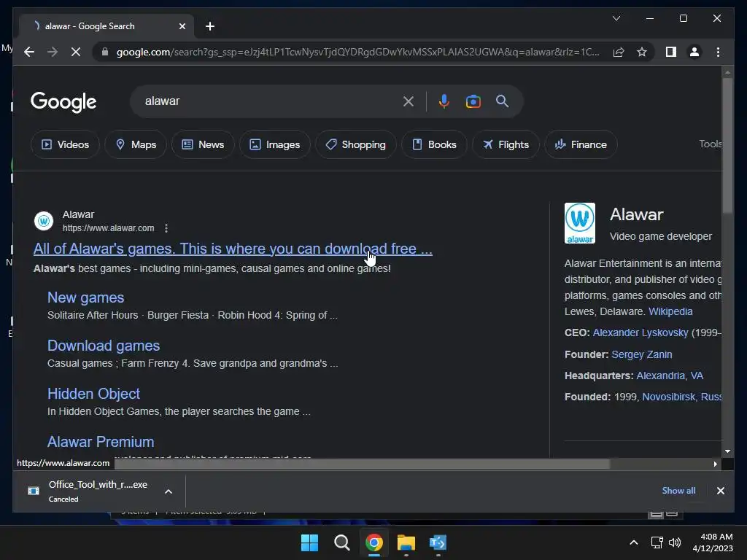Switch to Finance results
This screenshot has width=747, height=560.
pos(581,144)
